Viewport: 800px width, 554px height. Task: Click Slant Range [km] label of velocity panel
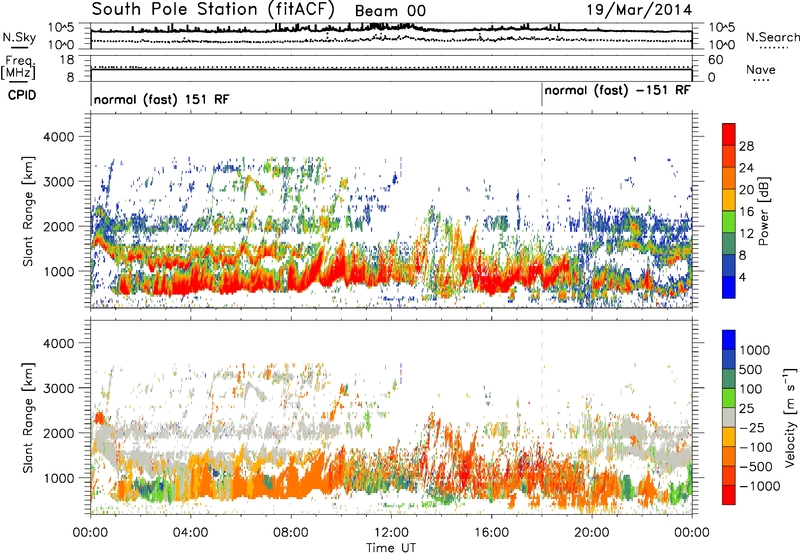pyautogui.click(x=28, y=417)
